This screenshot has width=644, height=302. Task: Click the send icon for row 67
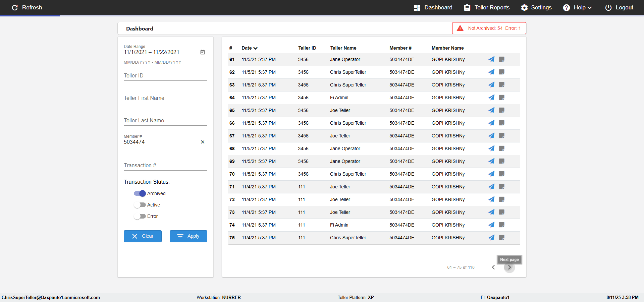click(491, 136)
